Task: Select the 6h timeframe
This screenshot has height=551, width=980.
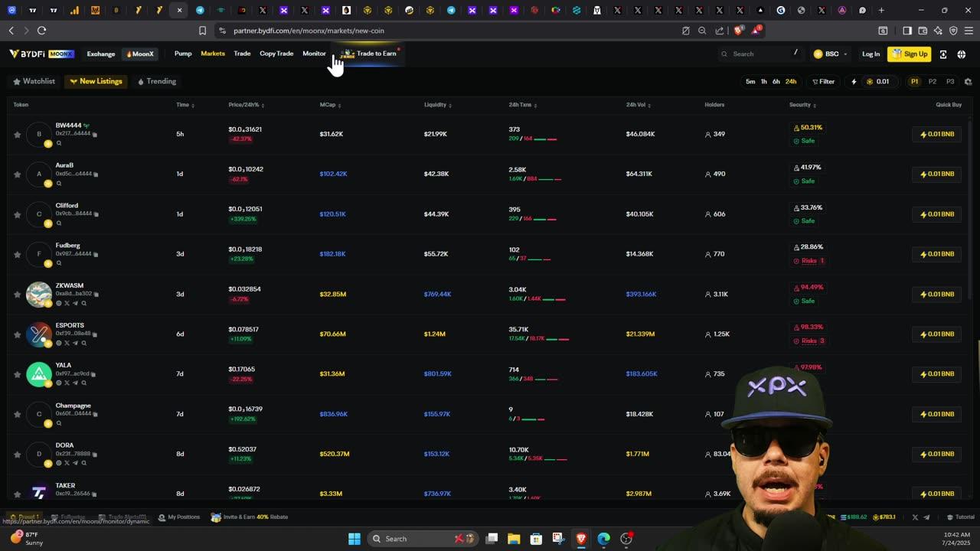Action: (776, 82)
